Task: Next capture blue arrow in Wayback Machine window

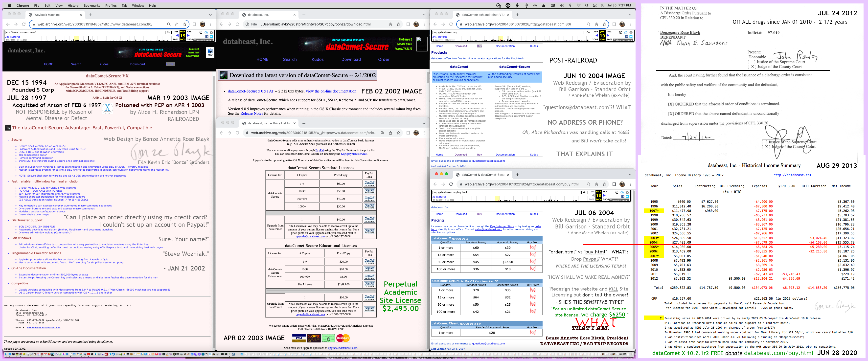Action: pyautogui.click(x=188, y=35)
